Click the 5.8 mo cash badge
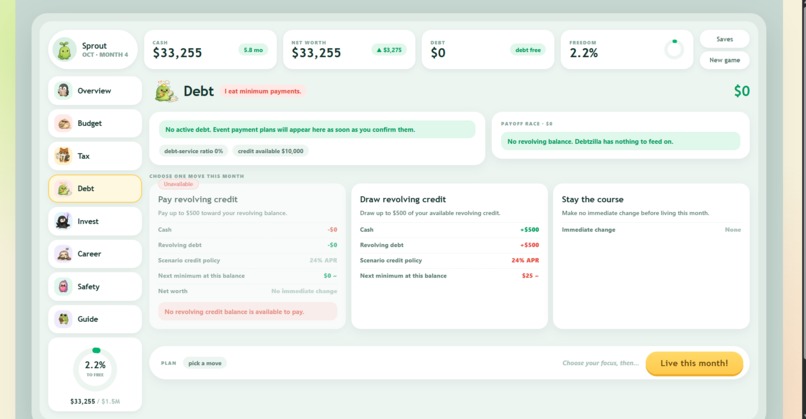The width and height of the screenshot is (806, 419). (253, 50)
